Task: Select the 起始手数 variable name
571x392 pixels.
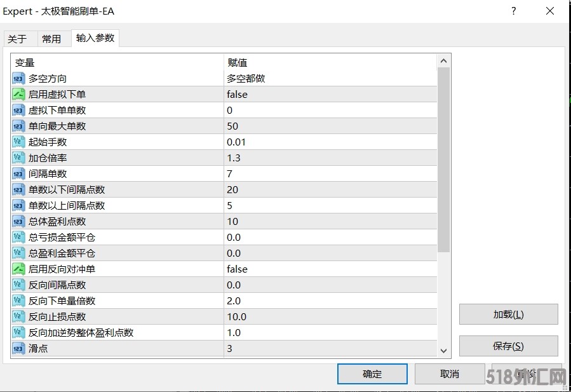Action: click(x=48, y=142)
